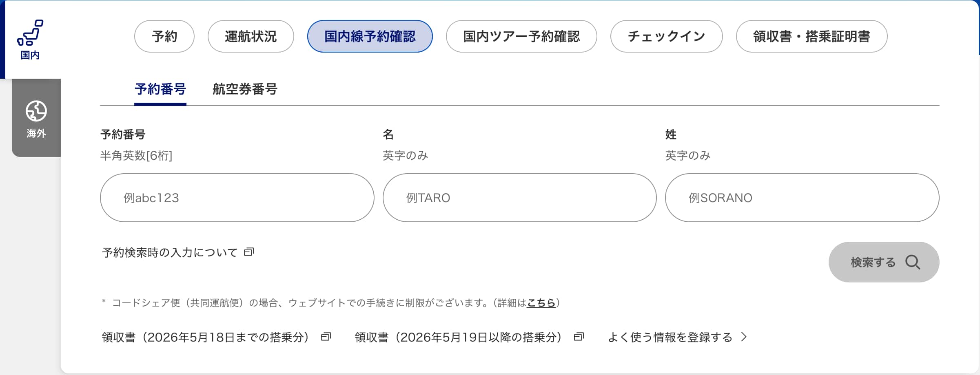
Task: Select 国内線予約確認 pill tab
Action: (x=370, y=36)
